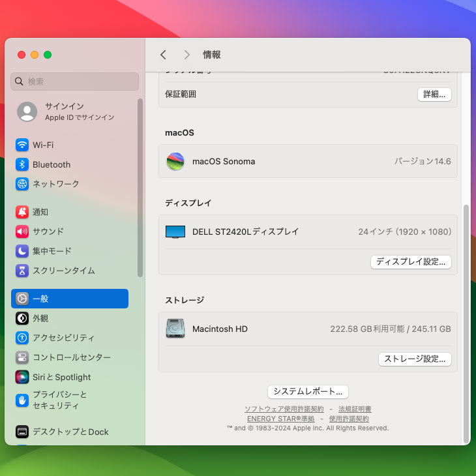Go forward with the right chevron
The height and width of the screenshot is (476, 476).
click(x=186, y=55)
